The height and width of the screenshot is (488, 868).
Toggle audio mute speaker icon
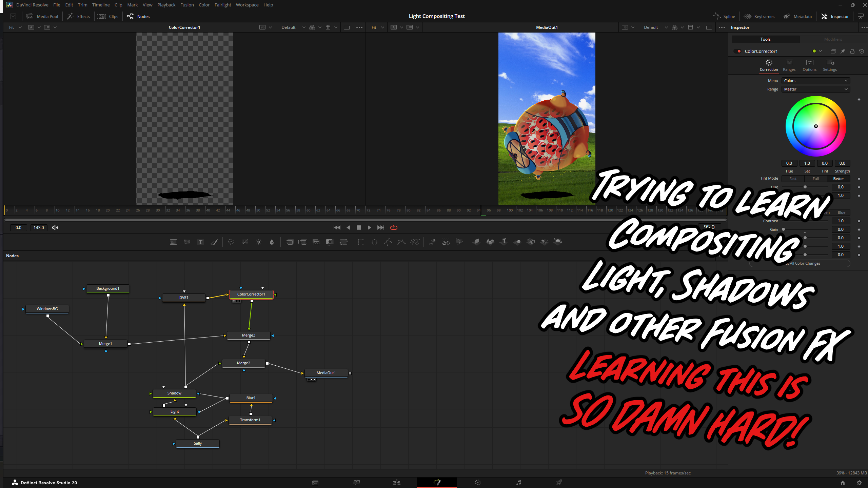[55, 227]
